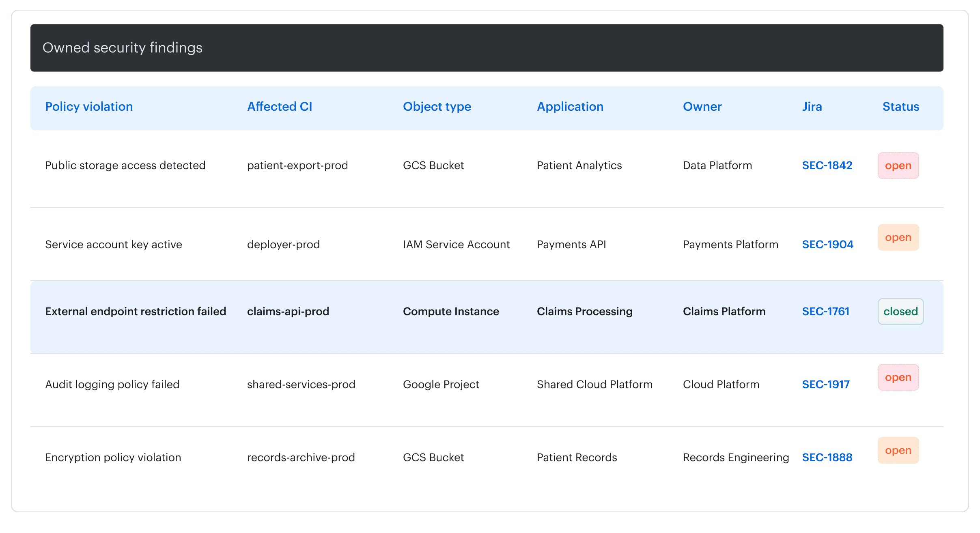Select 'Audit logging policy failed' cell
The image size is (980, 533).
pyautogui.click(x=112, y=385)
